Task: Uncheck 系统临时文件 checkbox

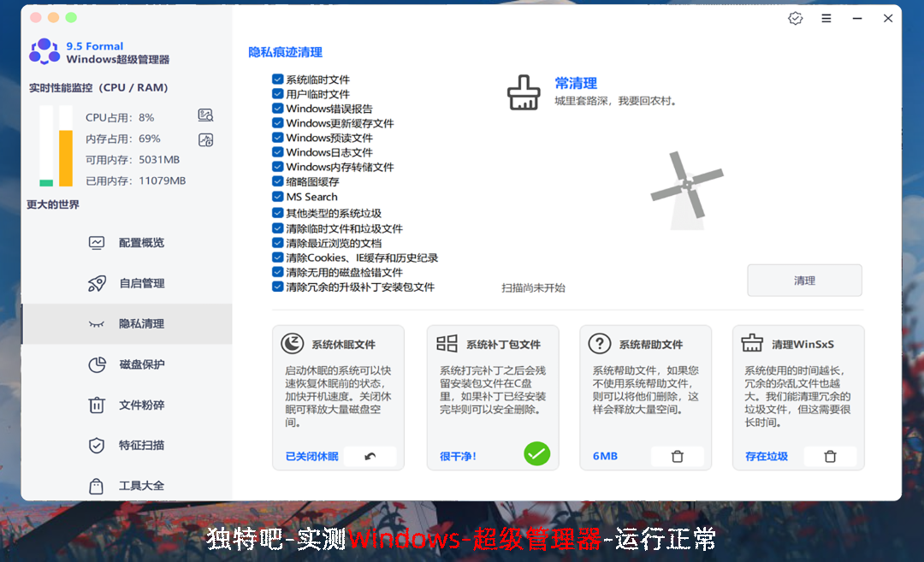Action: (x=278, y=80)
